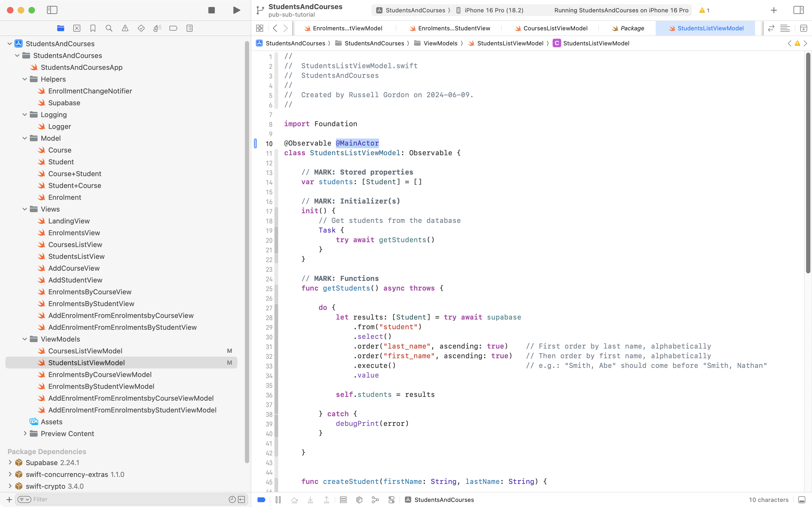Expand the Supabase 2.24.1 package dependency
This screenshot has height=507, width=812.
10,462
